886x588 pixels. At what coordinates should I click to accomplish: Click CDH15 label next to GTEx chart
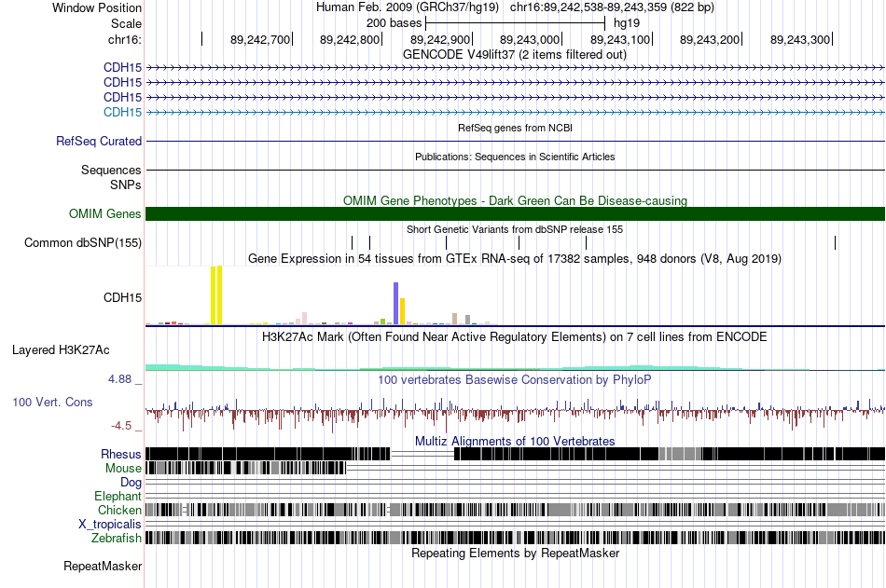pos(122,297)
